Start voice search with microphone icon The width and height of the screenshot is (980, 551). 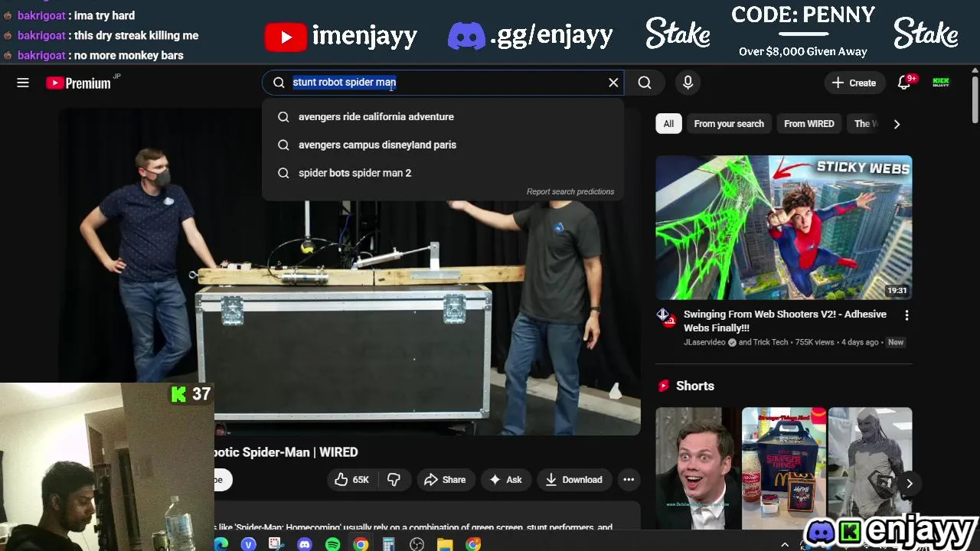[x=688, y=83]
